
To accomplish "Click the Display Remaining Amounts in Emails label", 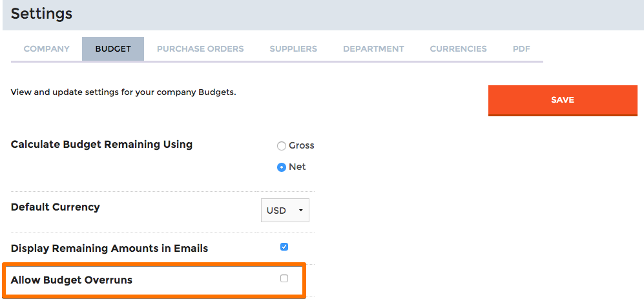I will pos(109,249).
